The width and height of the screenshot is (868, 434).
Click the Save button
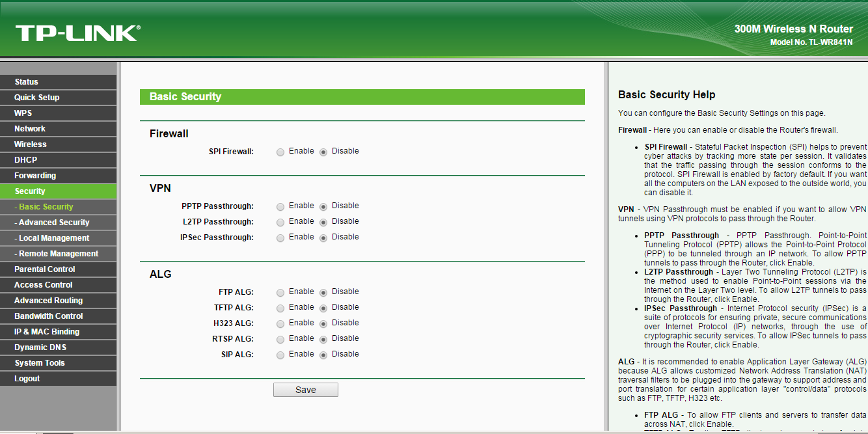[305, 390]
